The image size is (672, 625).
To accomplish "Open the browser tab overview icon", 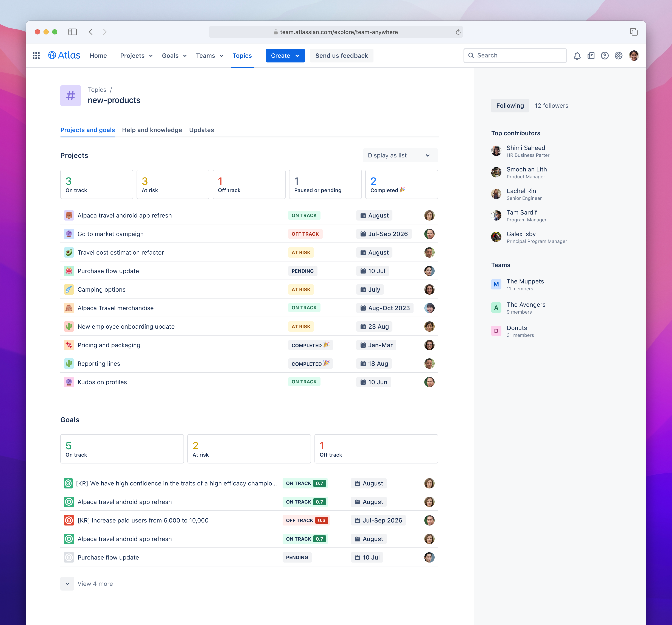I will point(634,32).
